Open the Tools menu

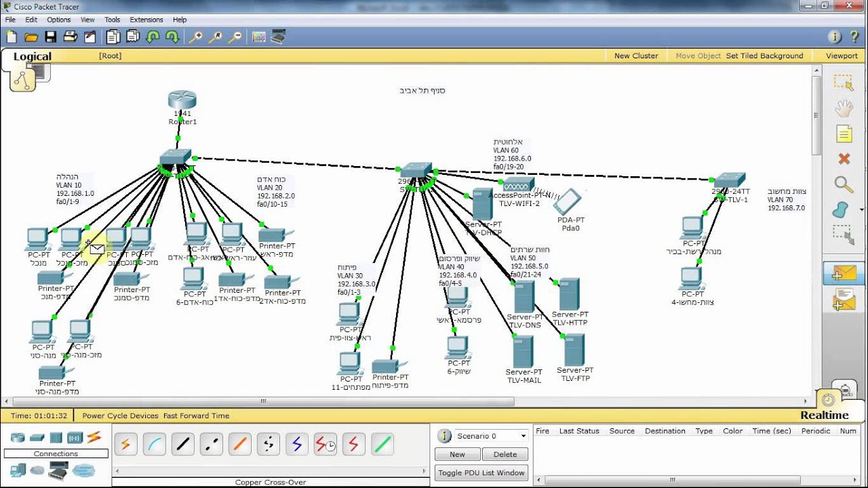pyautogui.click(x=113, y=20)
